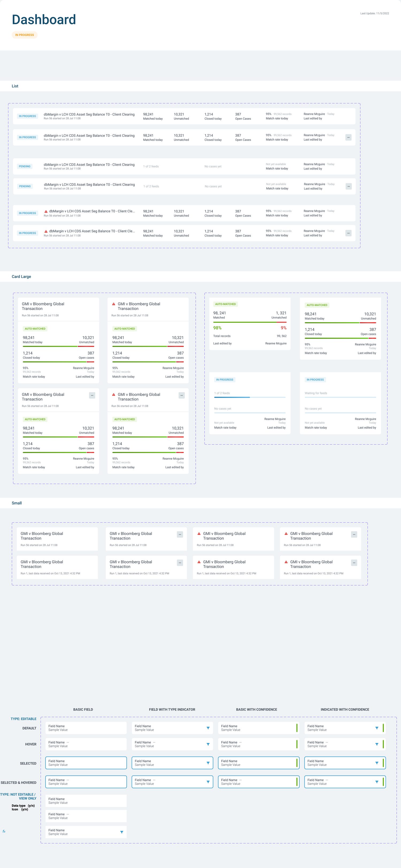This screenshot has width=401, height=868.
Task: Select the 'Small' section header
Action: [x=17, y=503]
